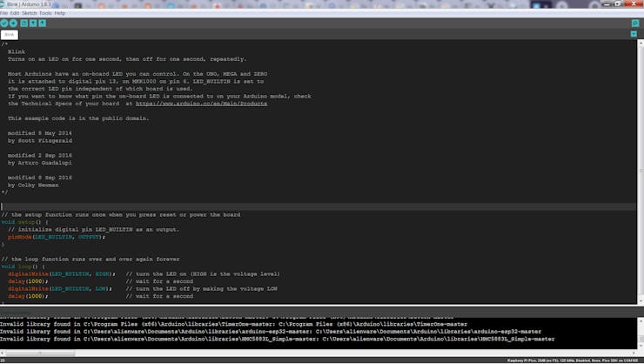Click 'This example code is in the public domain.'
Image resolution: width=644 pixels, height=364 pixels.
[78, 118]
